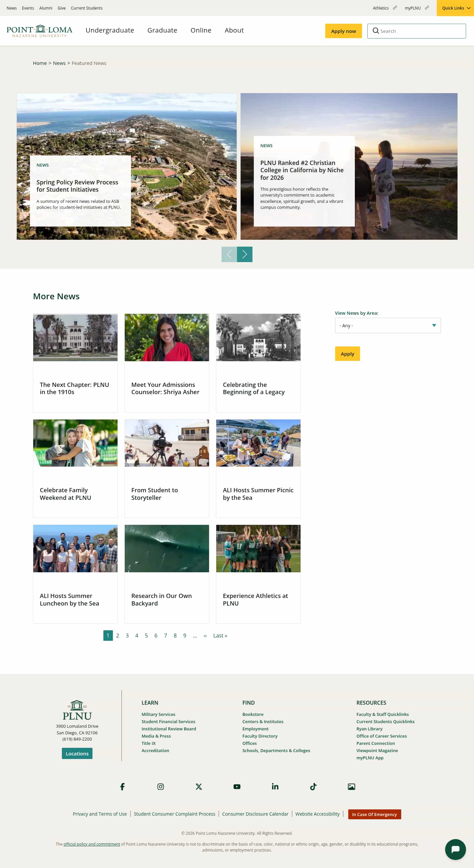Open the Instagram social icon
Viewport: 474px width, 868px height.
click(161, 786)
